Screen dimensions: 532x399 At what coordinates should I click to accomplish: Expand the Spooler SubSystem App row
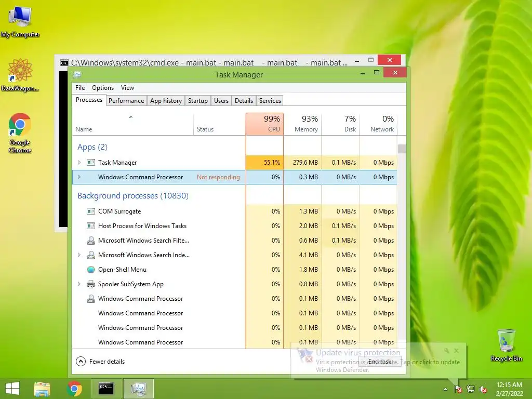[79, 284]
